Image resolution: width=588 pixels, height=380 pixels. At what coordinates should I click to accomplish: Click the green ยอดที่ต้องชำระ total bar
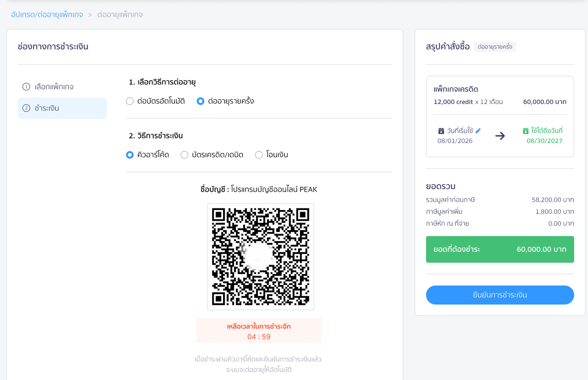click(500, 249)
